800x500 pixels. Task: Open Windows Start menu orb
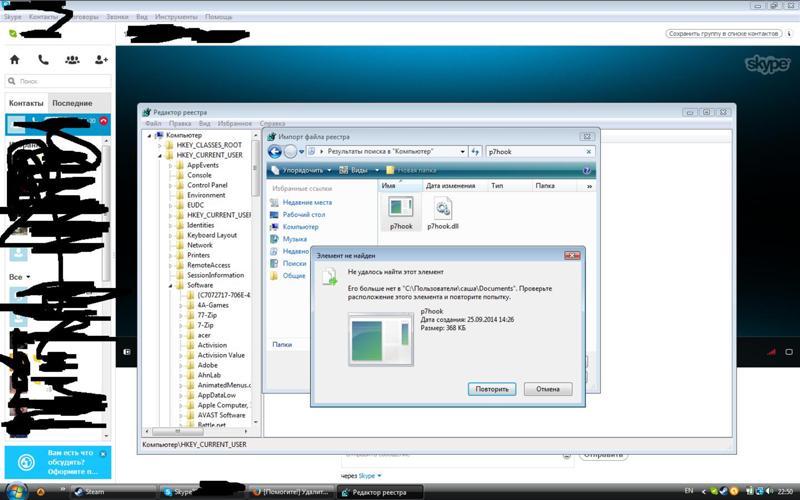click(42, 491)
